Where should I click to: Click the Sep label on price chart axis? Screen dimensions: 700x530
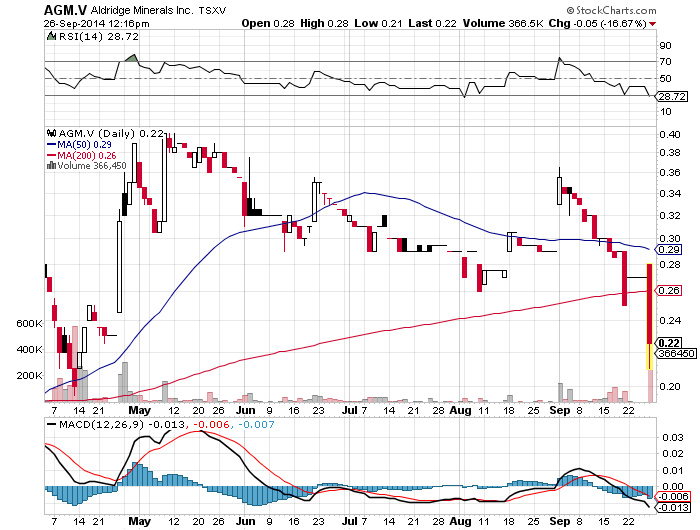point(560,410)
